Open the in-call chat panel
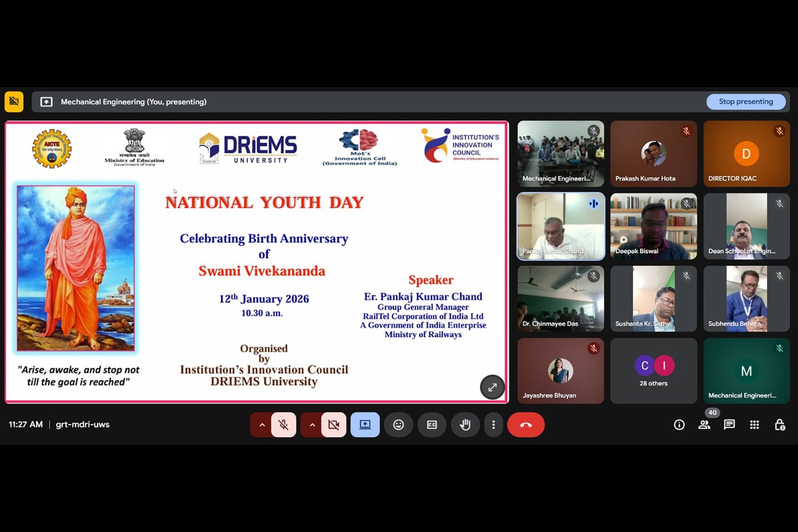The width and height of the screenshot is (798, 532). tap(729, 424)
